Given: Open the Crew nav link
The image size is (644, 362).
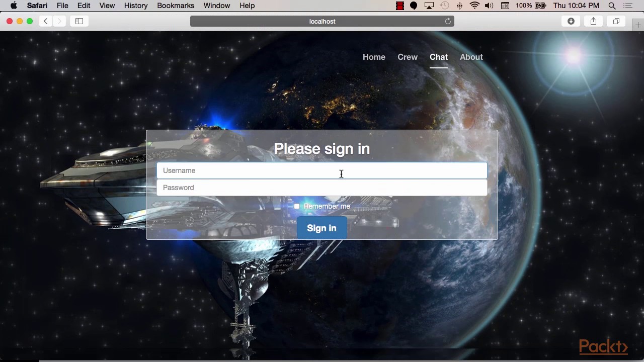Looking at the screenshot, I should coord(408,57).
